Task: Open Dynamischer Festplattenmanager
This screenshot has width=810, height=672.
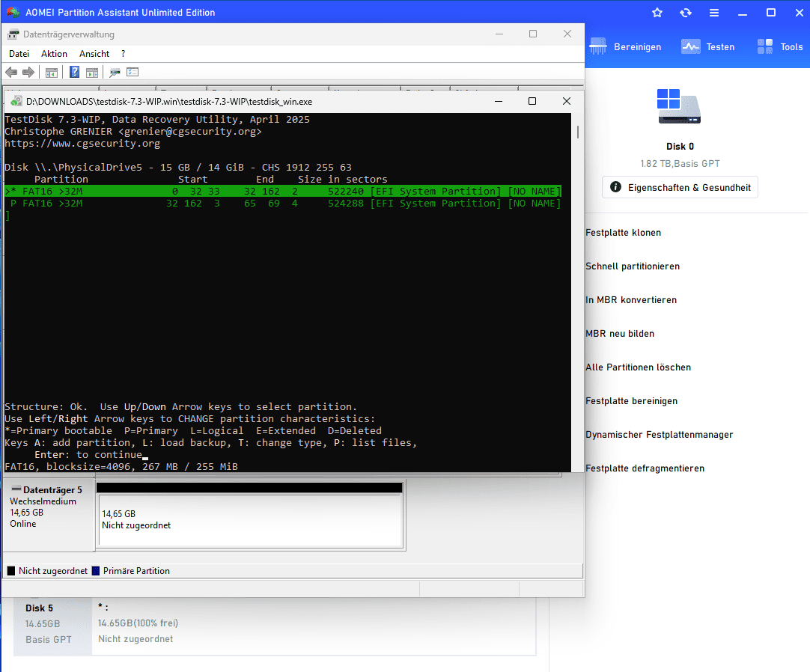Action: coord(660,434)
